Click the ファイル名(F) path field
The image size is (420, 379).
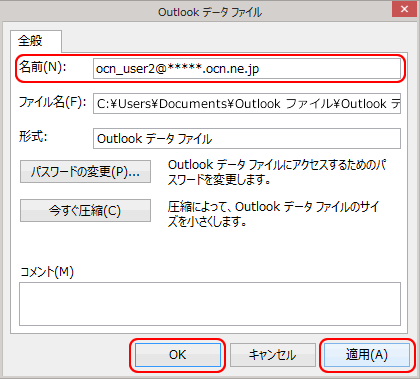click(x=247, y=104)
